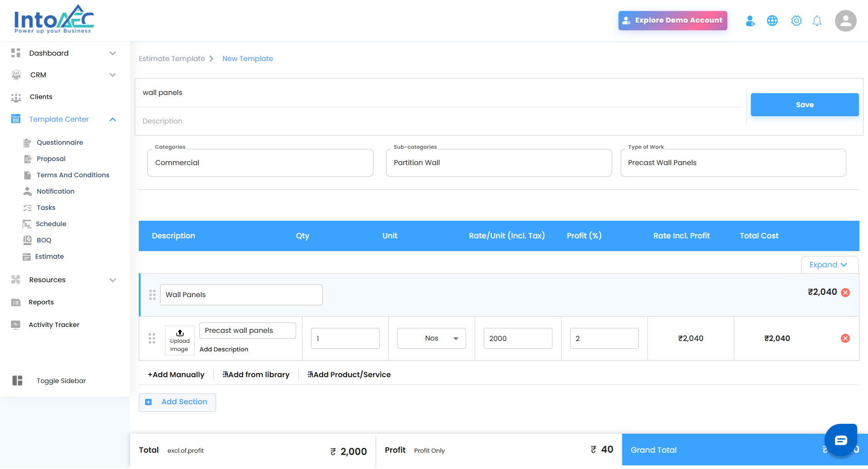The height and width of the screenshot is (469, 868).
Task: Click Upload Image for line item
Action: tap(180, 341)
